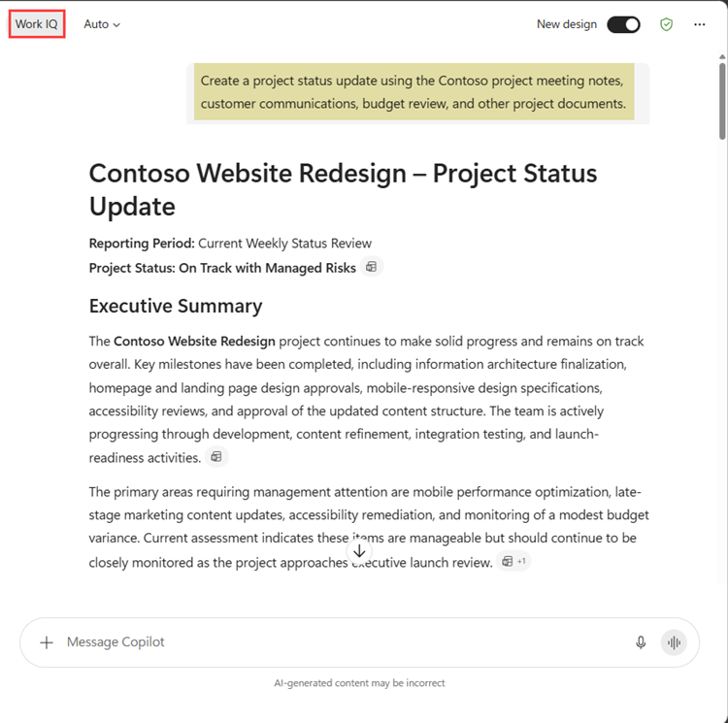Image resolution: width=728 pixels, height=723 pixels.
Task: Click the green shield protection icon
Action: [666, 24]
